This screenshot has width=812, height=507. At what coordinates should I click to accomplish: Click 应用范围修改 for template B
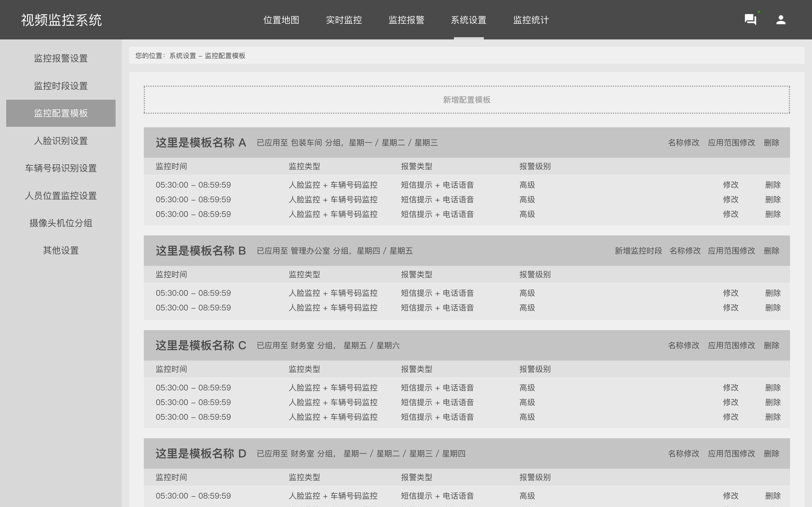(731, 251)
